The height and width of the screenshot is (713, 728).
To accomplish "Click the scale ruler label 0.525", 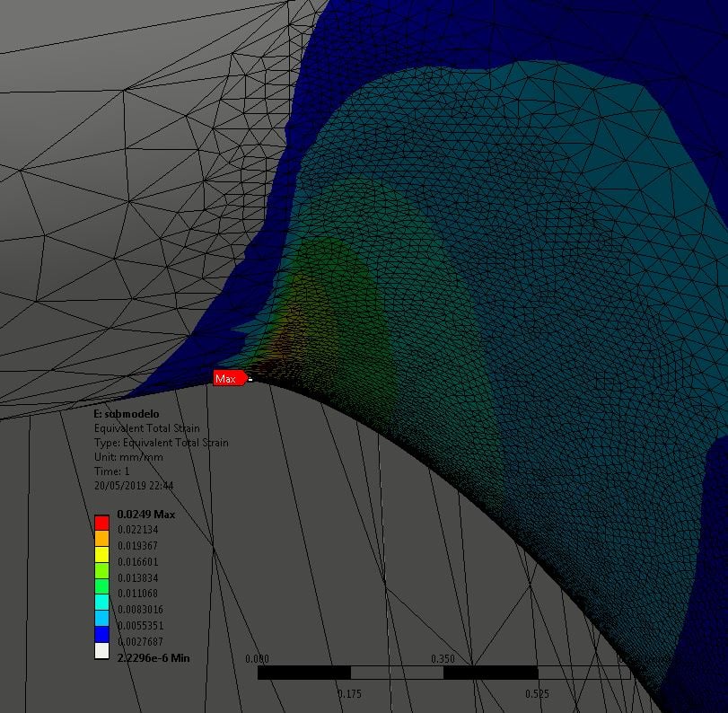I will pos(537,694).
